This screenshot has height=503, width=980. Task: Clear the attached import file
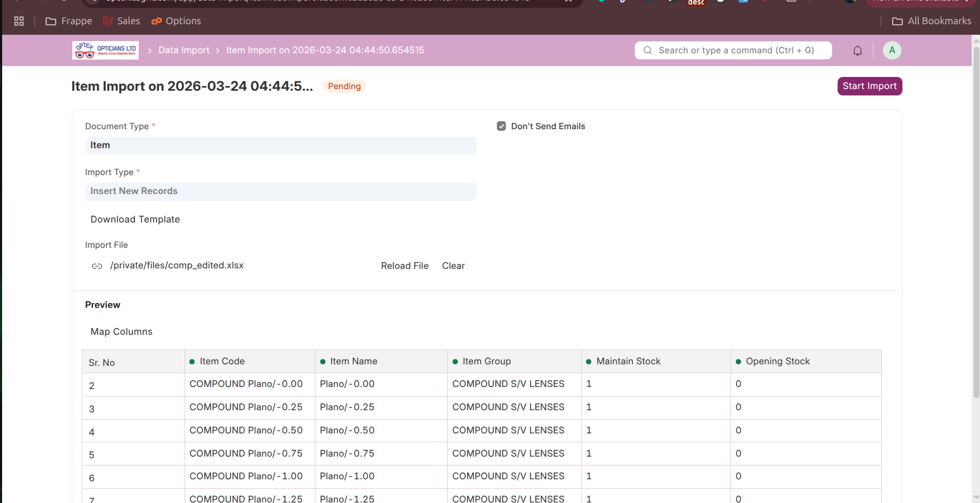tap(453, 266)
